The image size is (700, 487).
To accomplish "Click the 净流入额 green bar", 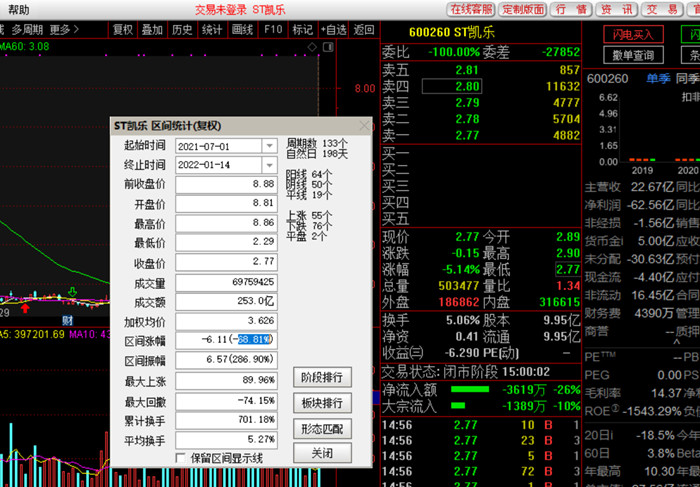I will pos(470,390).
